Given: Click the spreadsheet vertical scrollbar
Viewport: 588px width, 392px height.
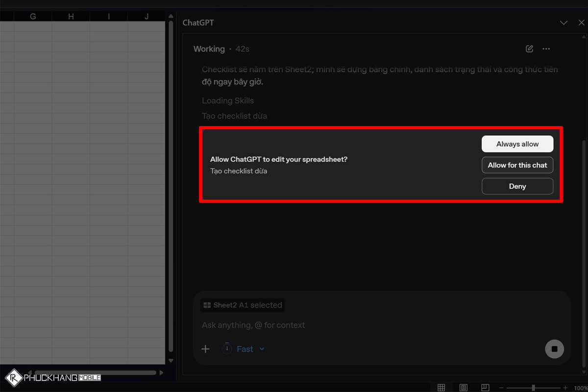Looking at the screenshot, I should (x=171, y=186).
